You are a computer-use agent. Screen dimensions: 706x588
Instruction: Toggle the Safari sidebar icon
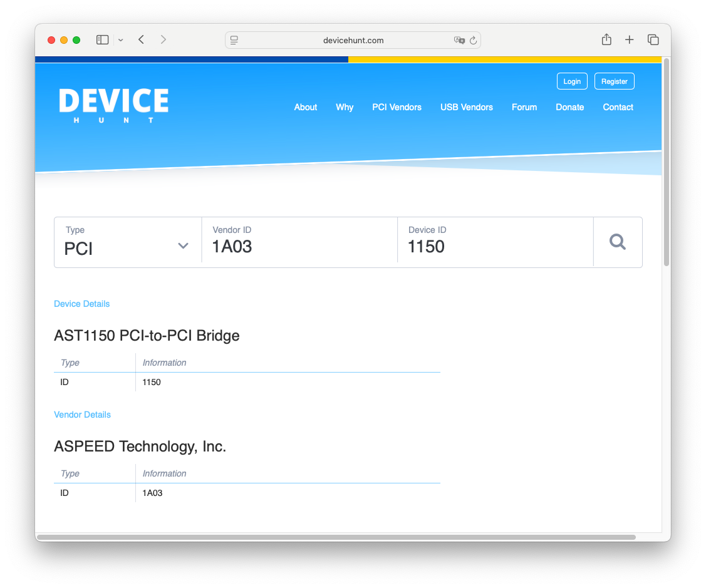click(x=102, y=40)
